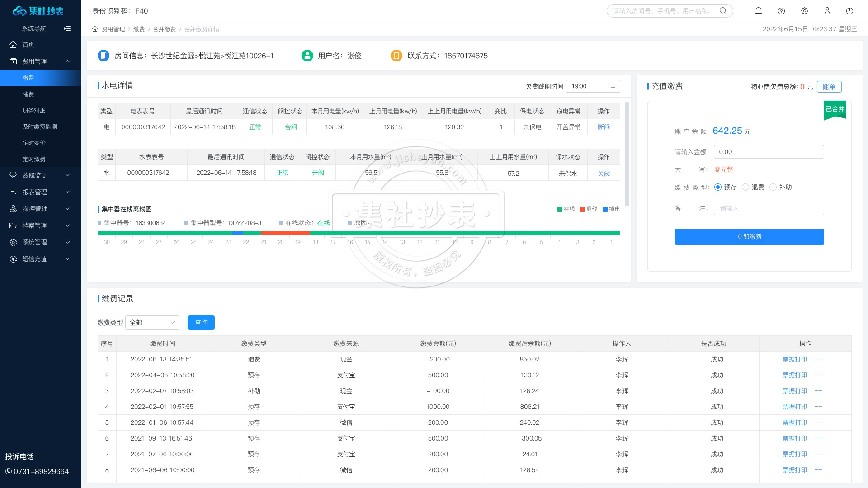This screenshot has height=488, width=868.
Task: Click search magnifier icon in top bar
Action: coord(723,11)
